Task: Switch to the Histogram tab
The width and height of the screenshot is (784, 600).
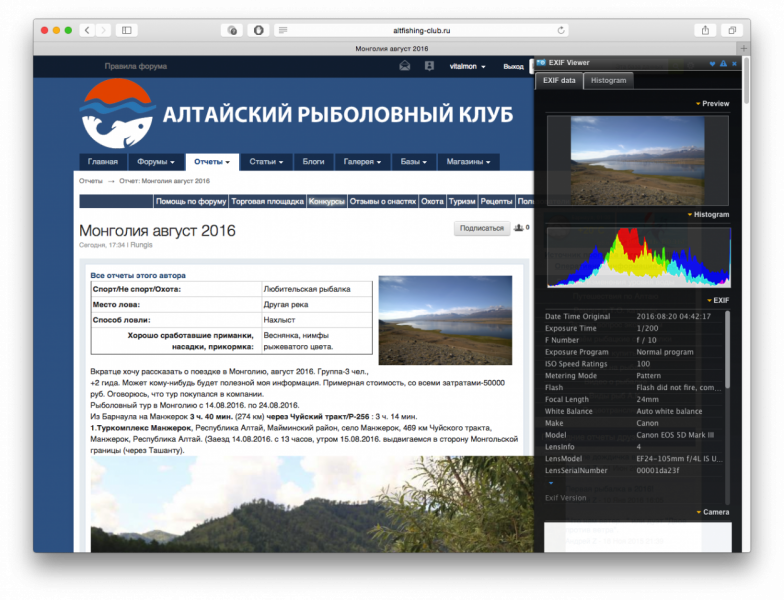Action: pyautogui.click(x=608, y=80)
